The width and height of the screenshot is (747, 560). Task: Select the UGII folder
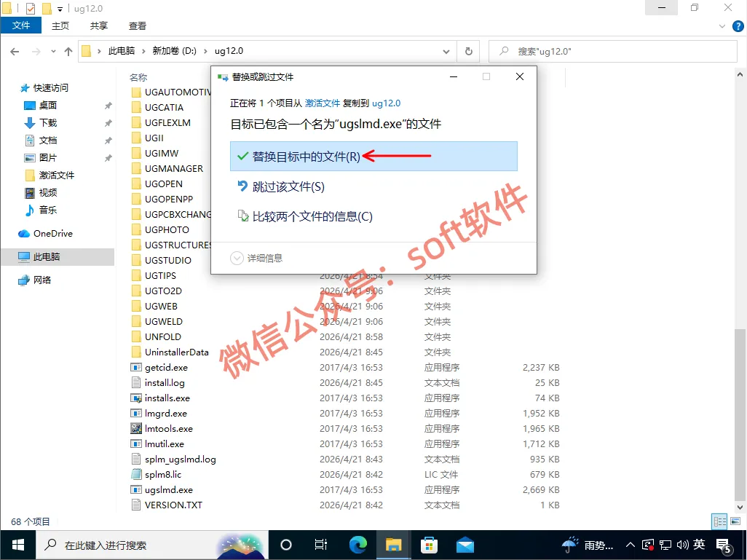(x=154, y=138)
